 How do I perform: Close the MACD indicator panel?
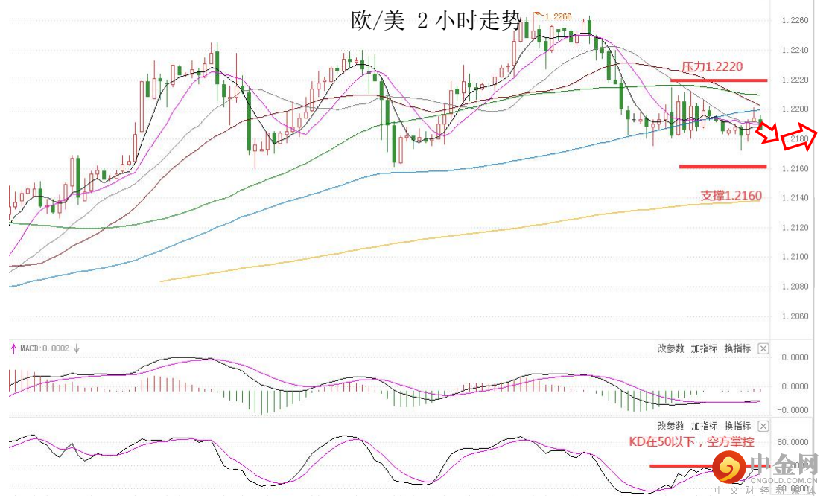coord(763,348)
